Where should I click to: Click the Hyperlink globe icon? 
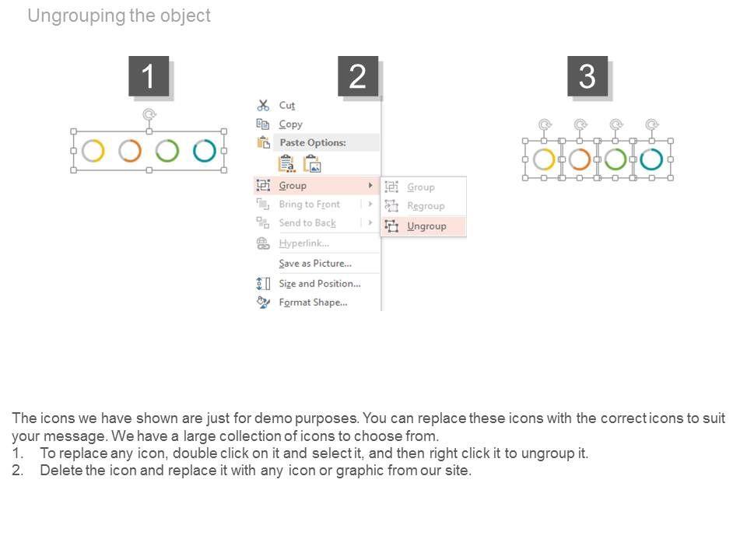point(263,243)
